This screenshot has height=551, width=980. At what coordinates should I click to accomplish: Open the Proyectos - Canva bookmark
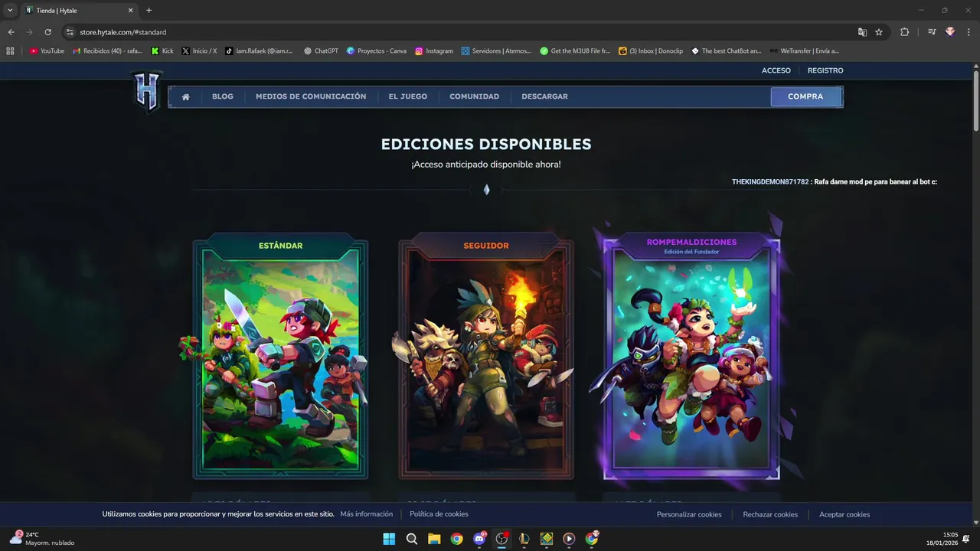[x=376, y=51]
